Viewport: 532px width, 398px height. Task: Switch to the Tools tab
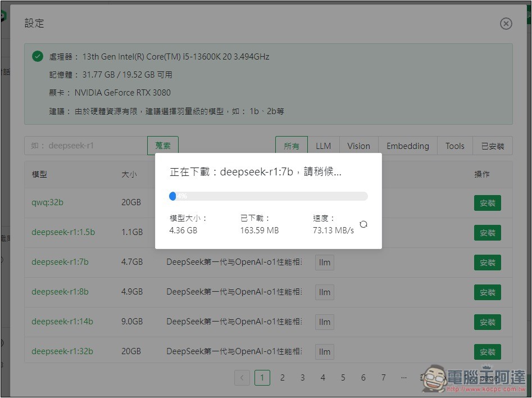[454, 146]
